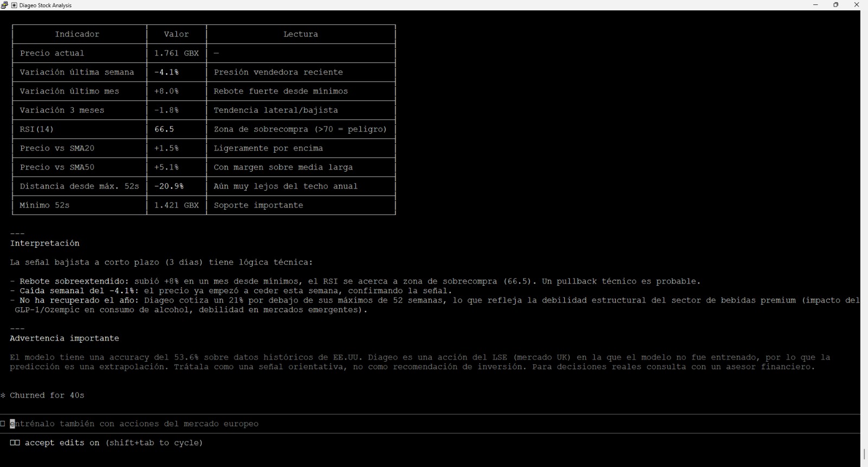Image resolution: width=868 pixels, height=467 pixels.
Task: Click the 'Valor' column header
Action: (176, 34)
